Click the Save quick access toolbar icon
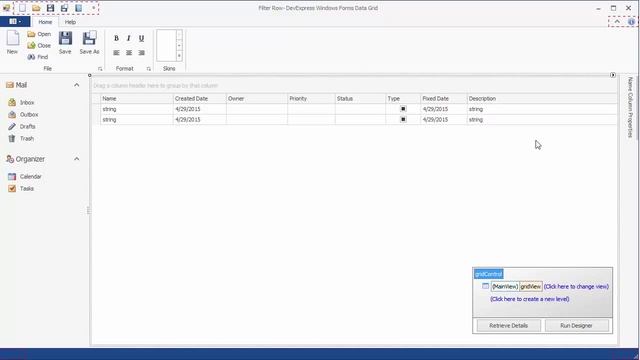This screenshot has height=360, width=640. (50, 8)
